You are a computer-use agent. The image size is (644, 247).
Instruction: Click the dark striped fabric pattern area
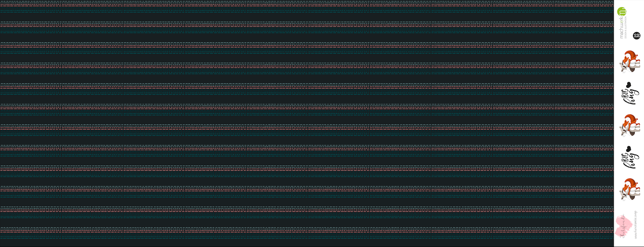click(302, 118)
